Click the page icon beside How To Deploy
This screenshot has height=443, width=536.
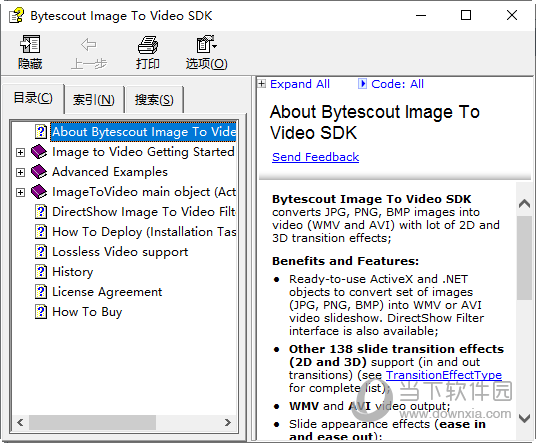coord(41,232)
